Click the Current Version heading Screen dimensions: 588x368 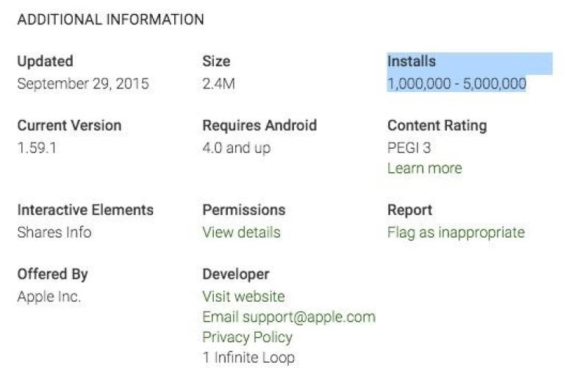tap(69, 126)
